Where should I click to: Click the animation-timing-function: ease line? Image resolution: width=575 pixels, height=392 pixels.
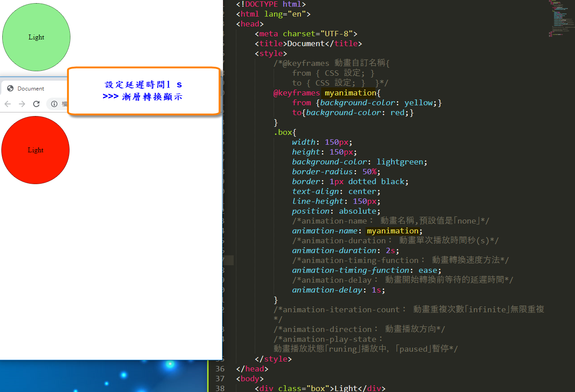click(366, 270)
